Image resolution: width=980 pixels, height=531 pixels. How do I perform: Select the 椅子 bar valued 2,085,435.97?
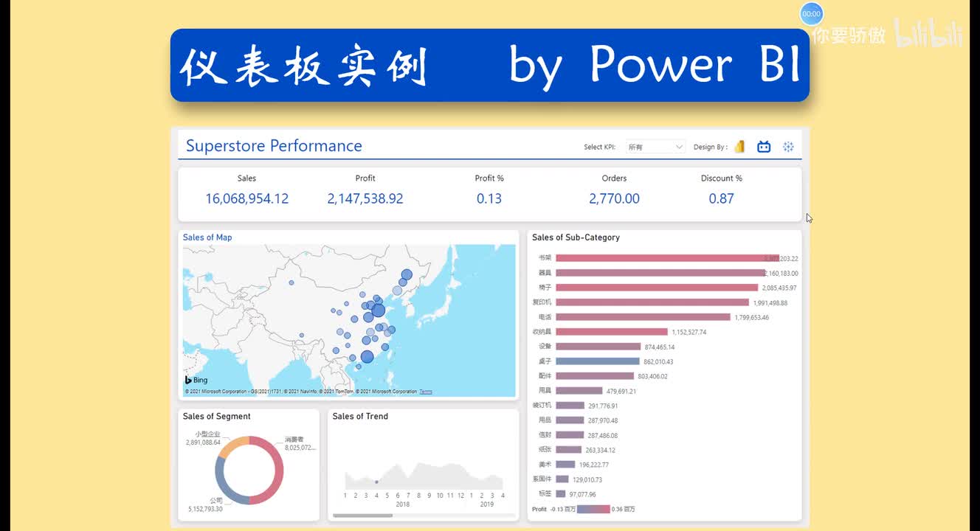[x=657, y=288]
